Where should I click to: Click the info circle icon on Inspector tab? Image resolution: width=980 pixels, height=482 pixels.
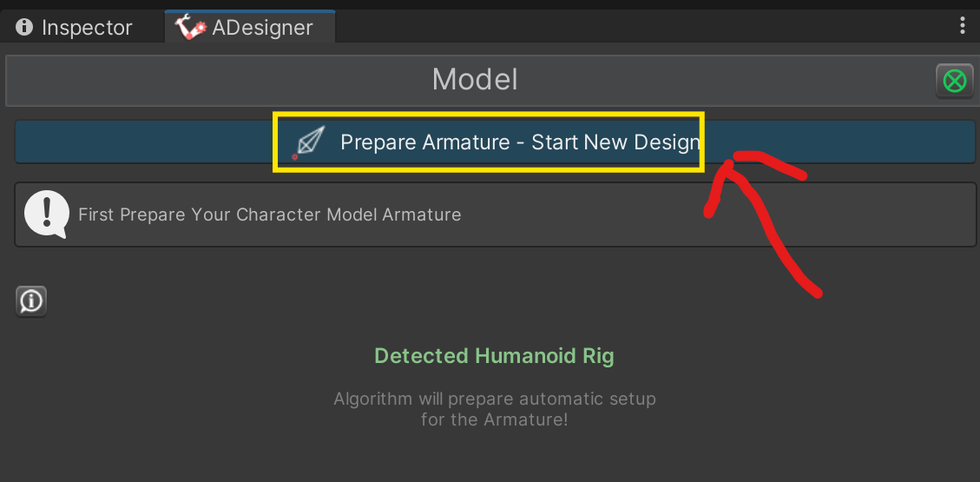[24, 28]
